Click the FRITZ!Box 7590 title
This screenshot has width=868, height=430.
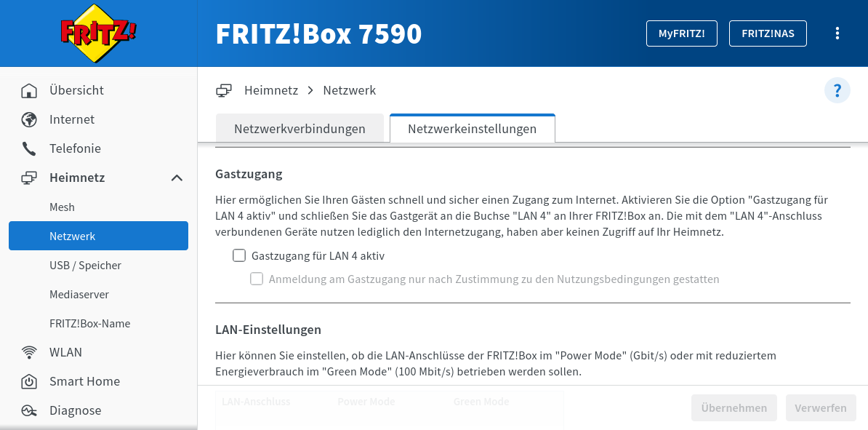[318, 33]
